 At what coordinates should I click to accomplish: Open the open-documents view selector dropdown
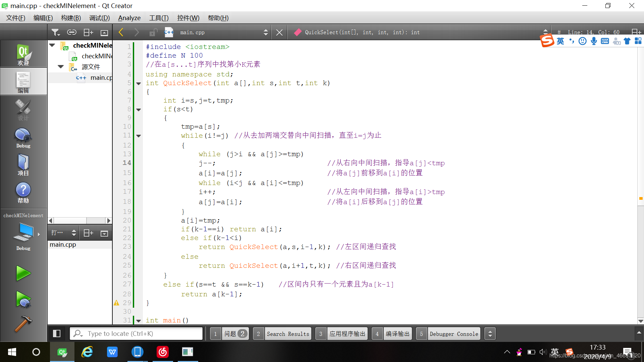click(x=74, y=233)
